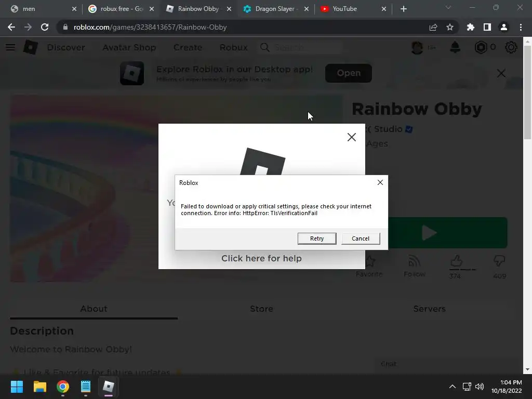
Task: Toggle the Chrome side panel icon
Action: pos(487,27)
